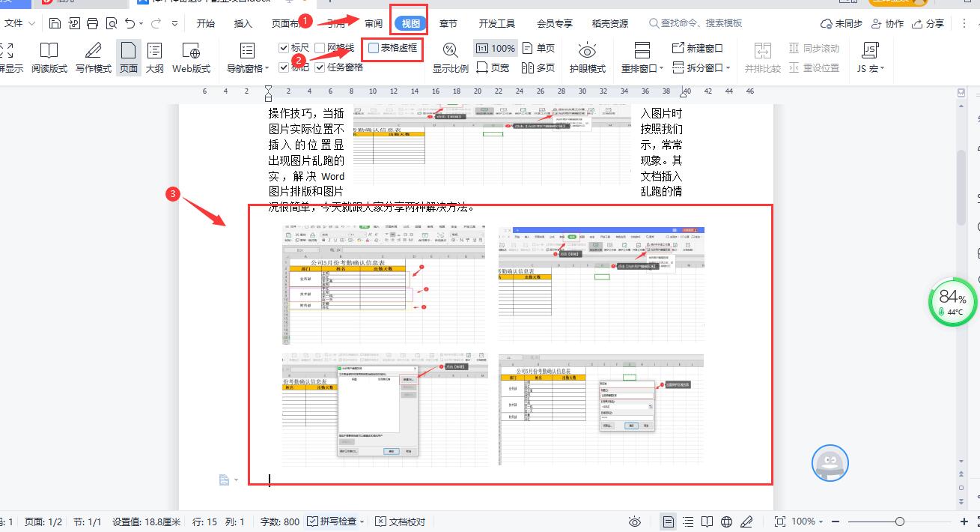
Task: Click the more options vertical dots
Action: click(964, 23)
